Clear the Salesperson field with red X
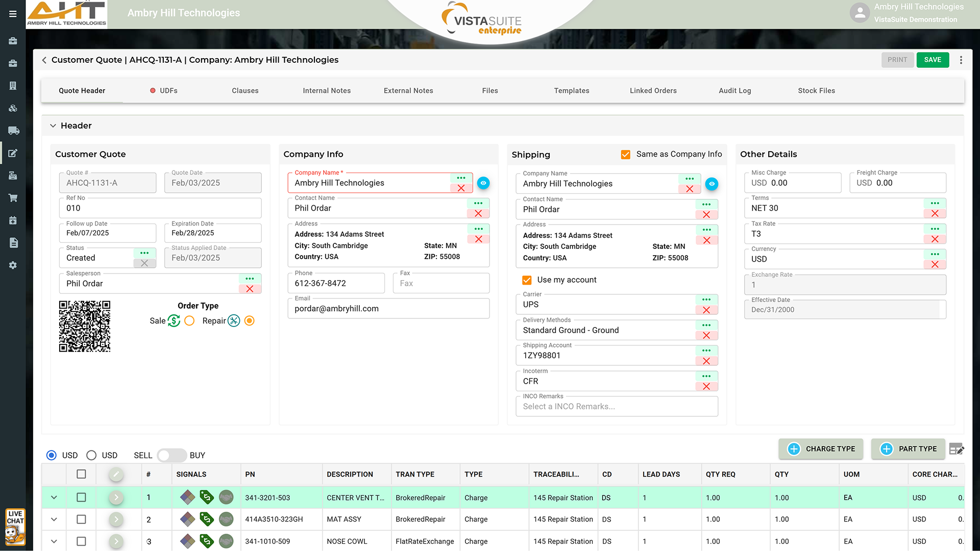Viewport: 980px width, 551px height. click(250, 289)
